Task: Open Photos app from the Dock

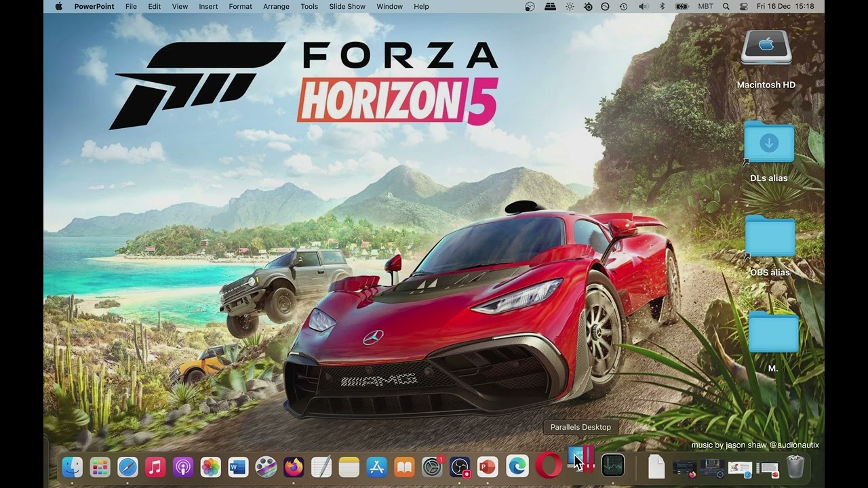Action: point(211,466)
